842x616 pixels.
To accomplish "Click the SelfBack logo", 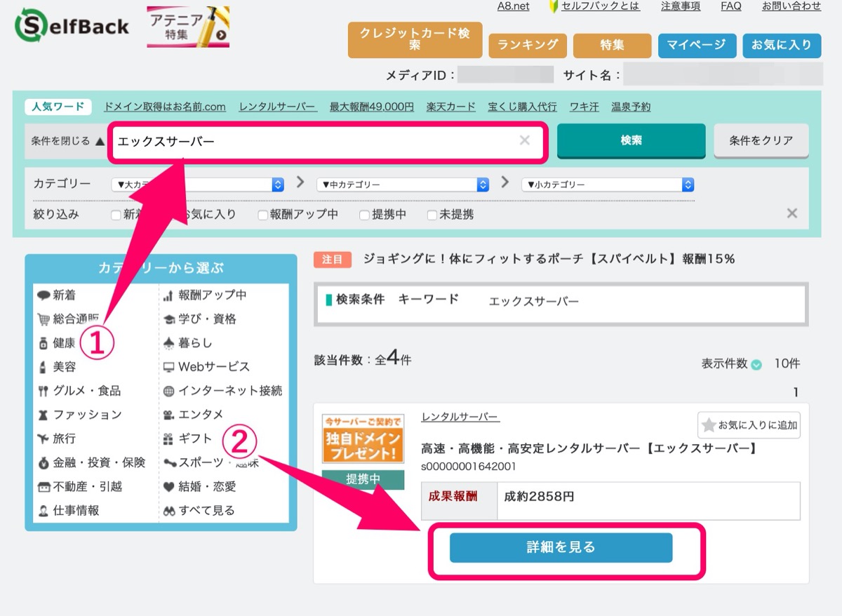I will coord(72,26).
